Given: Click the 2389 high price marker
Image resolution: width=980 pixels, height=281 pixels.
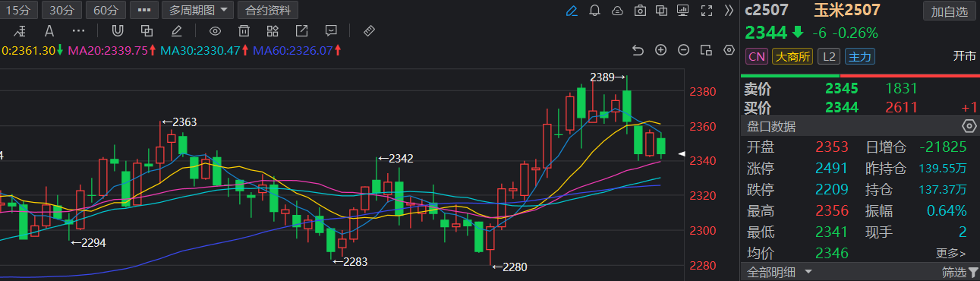Looking at the screenshot, I should pos(607,77).
